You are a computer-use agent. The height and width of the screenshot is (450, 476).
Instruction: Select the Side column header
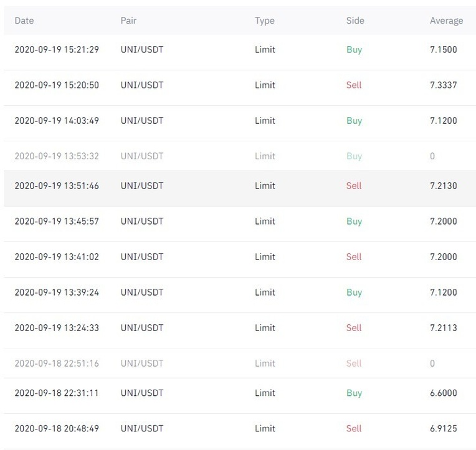pyautogui.click(x=355, y=21)
